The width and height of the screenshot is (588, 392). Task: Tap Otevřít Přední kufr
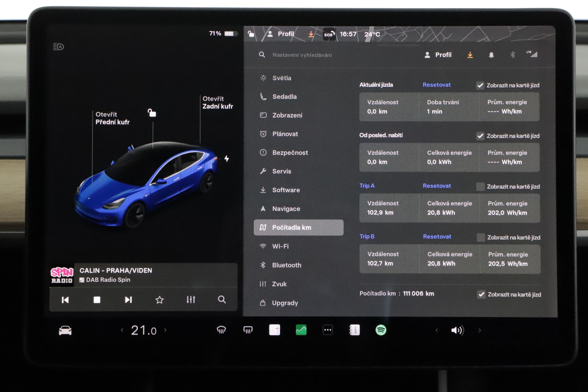[x=112, y=118]
